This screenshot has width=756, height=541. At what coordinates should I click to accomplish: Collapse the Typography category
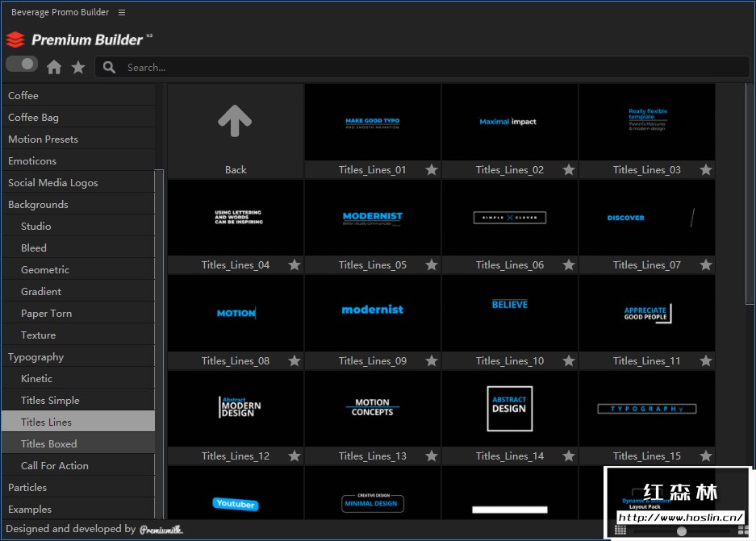pos(78,356)
